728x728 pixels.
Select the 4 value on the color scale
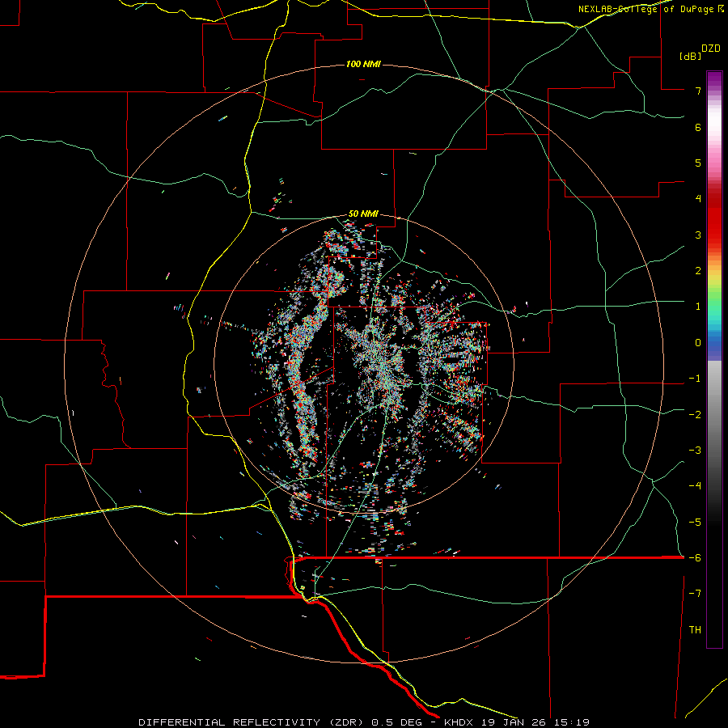click(x=698, y=199)
